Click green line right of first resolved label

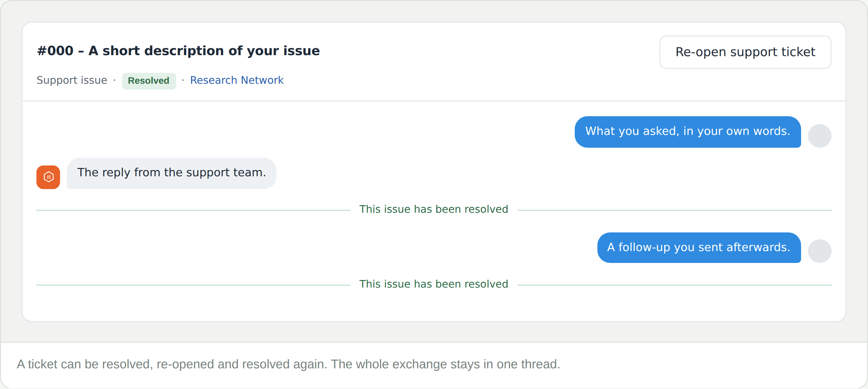tap(674, 210)
